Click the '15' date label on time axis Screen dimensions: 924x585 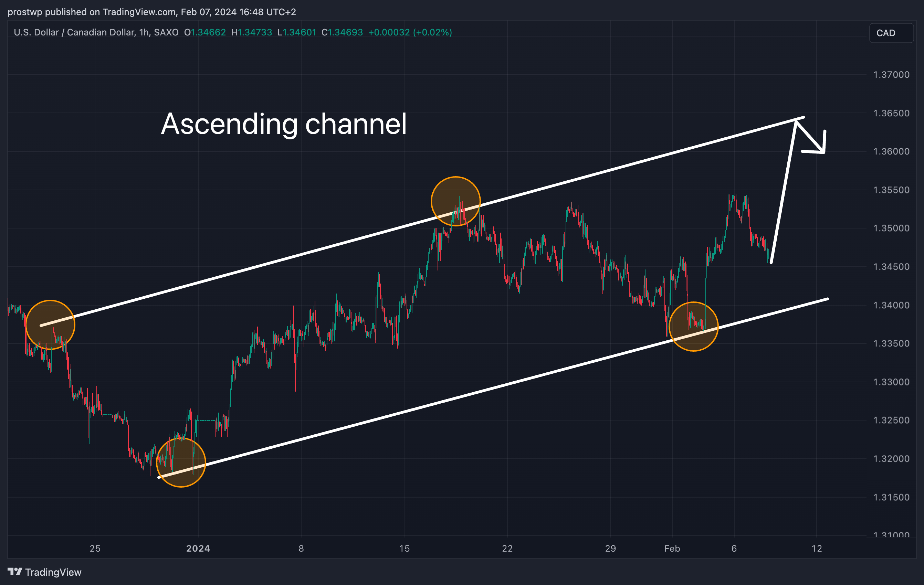point(405,549)
